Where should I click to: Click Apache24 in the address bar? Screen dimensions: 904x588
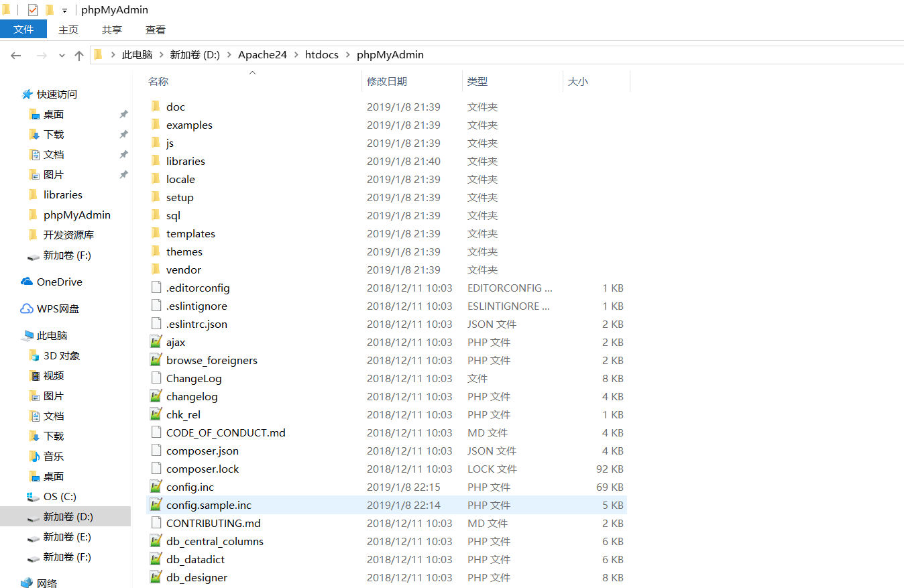click(x=262, y=55)
